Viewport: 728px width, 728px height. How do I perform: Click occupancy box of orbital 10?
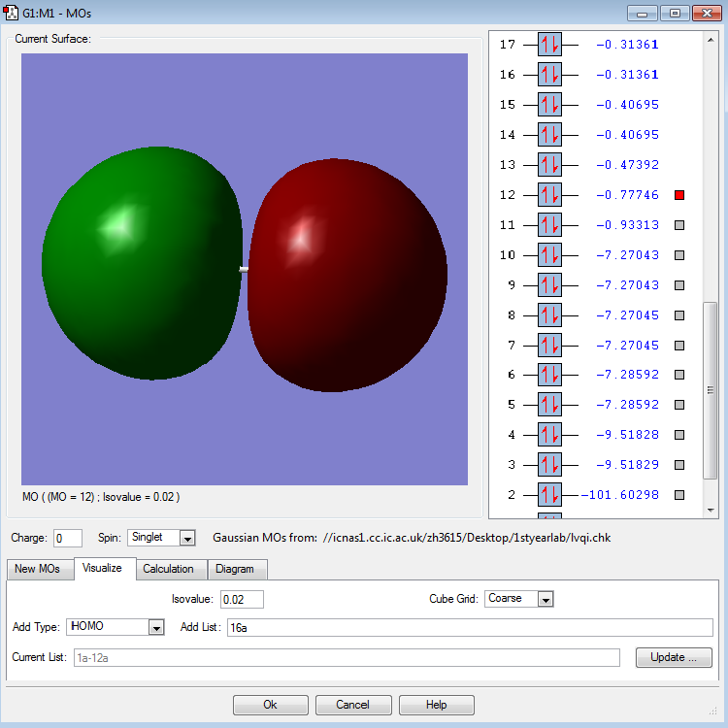click(549, 255)
